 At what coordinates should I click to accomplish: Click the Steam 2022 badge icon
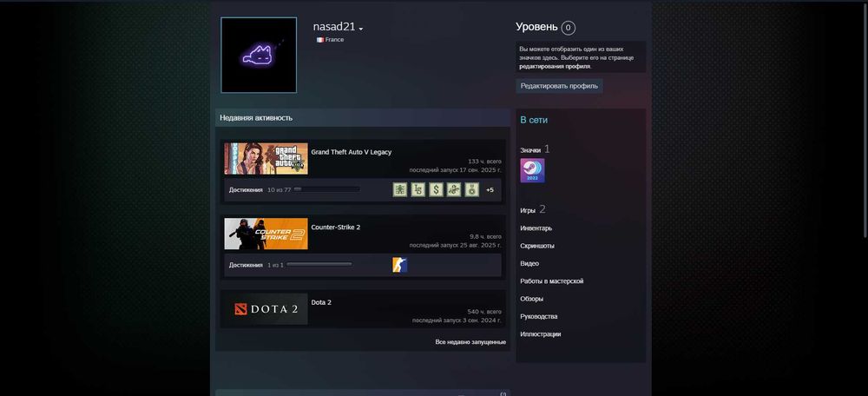[x=533, y=170]
